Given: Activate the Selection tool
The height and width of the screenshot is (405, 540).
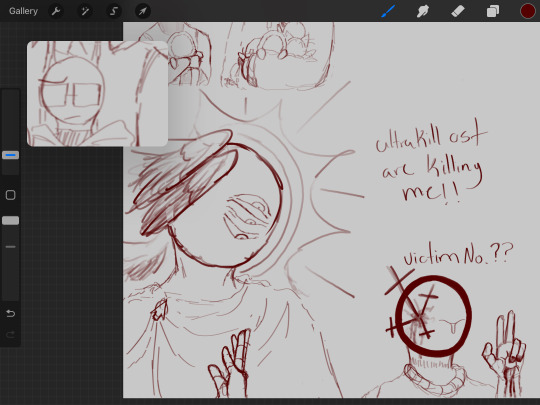Looking at the screenshot, I should [x=114, y=11].
